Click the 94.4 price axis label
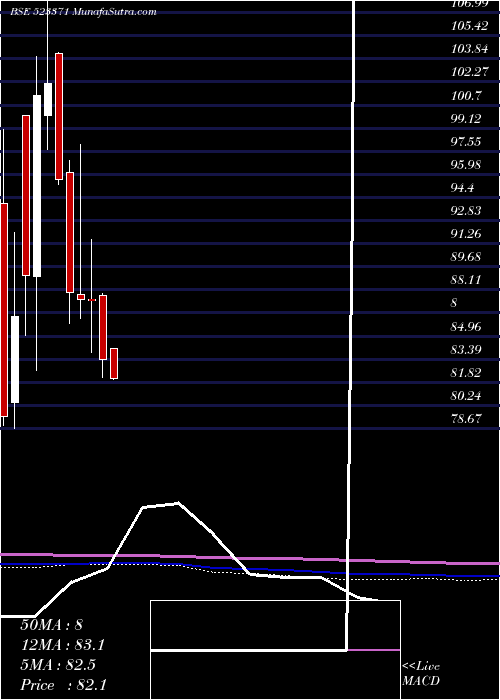The height and width of the screenshot is (700, 500). coord(463,188)
